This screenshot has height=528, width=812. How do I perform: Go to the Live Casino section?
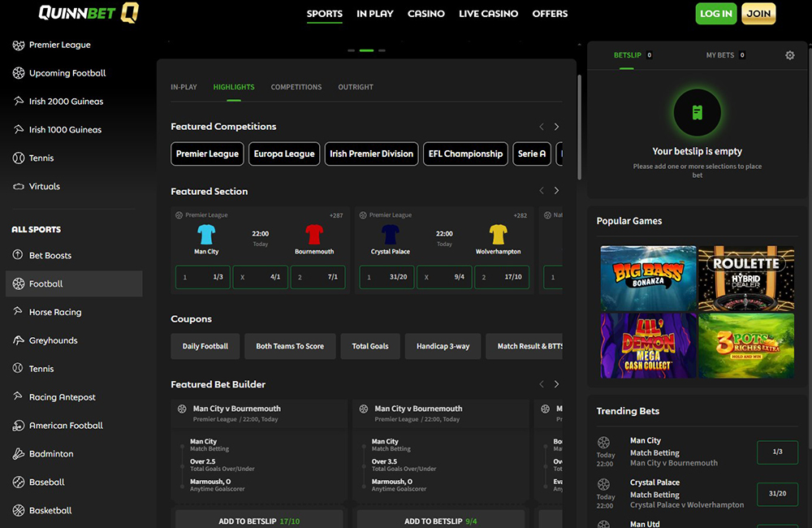coord(488,14)
